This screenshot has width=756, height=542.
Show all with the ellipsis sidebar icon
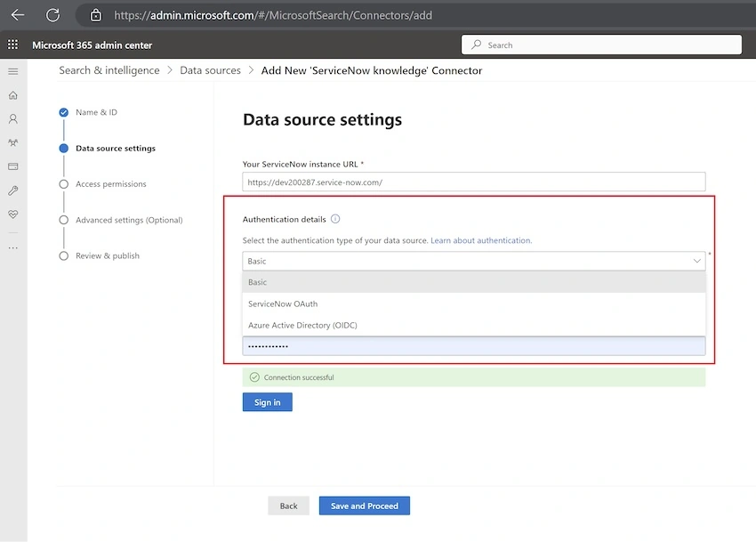[13, 248]
